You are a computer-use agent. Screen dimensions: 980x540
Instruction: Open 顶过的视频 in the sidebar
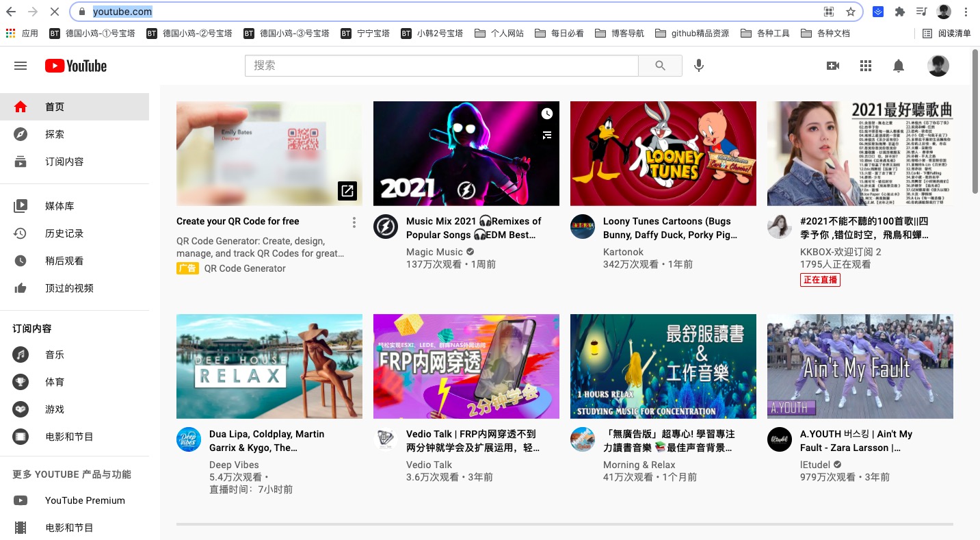click(75, 288)
